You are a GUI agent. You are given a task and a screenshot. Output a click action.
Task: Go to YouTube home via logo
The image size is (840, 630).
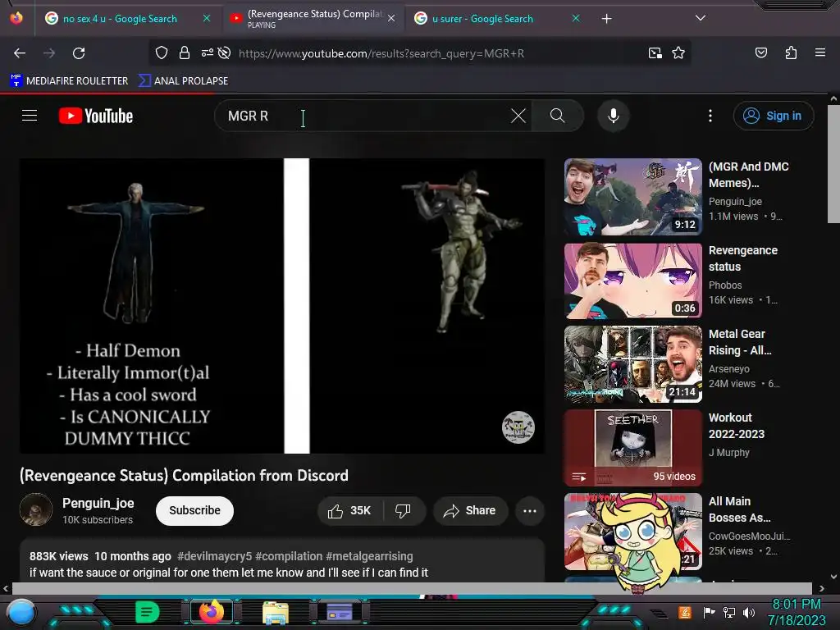tap(96, 116)
